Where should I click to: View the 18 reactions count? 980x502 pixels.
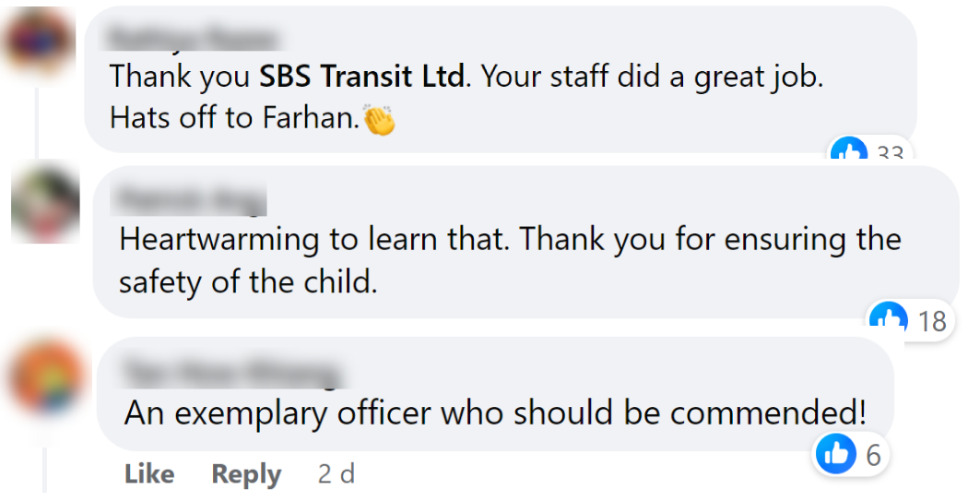pyautogui.click(x=932, y=320)
